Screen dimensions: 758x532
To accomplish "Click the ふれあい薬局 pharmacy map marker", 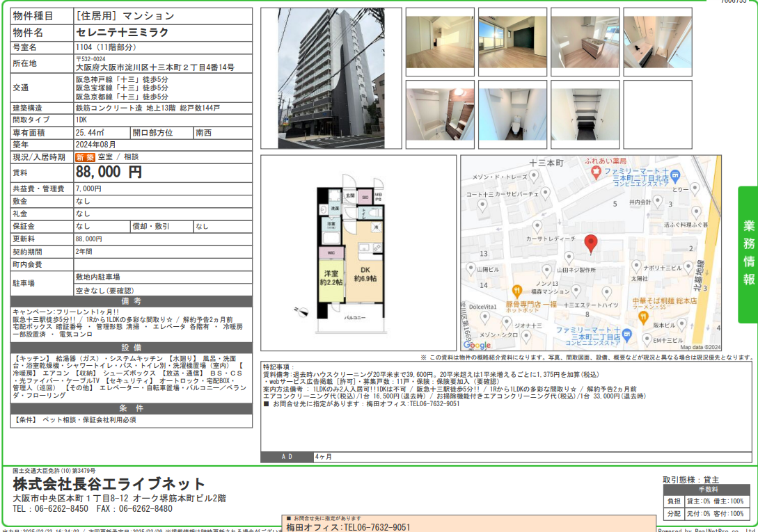I will pyautogui.click(x=595, y=170).
